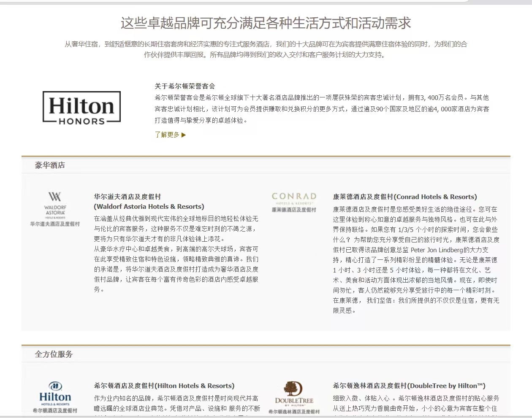Image resolution: width=532 pixels, height=418 pixels.
Task: Click the 关于希尔顿荣誉客会 heading
Action: click(x=185, y=86)
